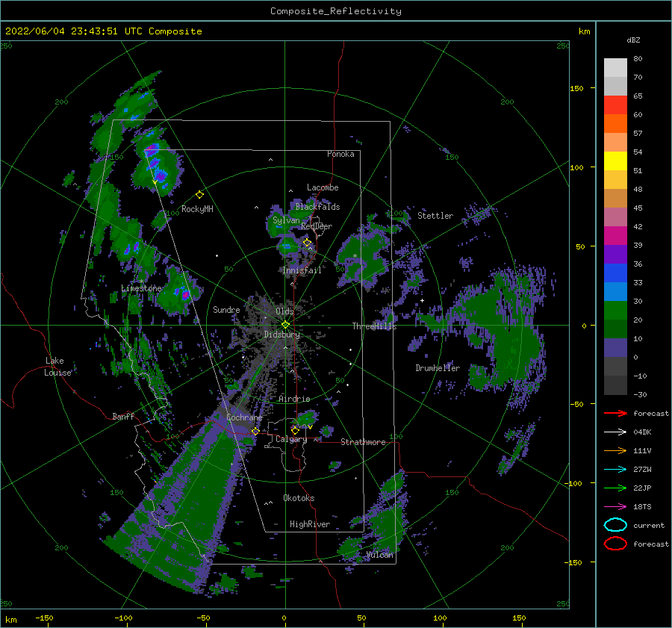Image resolution: width=672 pixels, height=628 pixels.
Task: Click the Airdrie city label
Action: (x=294, y=399)
